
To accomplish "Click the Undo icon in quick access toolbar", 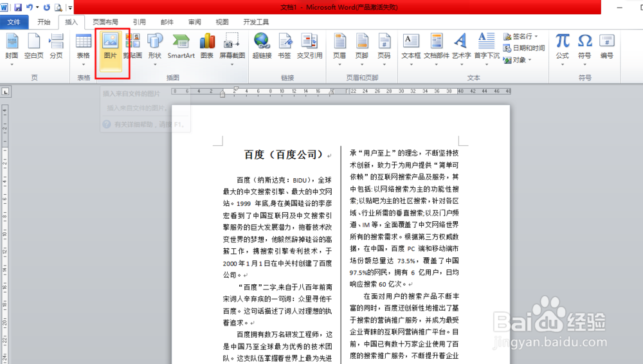I will 30,7.
